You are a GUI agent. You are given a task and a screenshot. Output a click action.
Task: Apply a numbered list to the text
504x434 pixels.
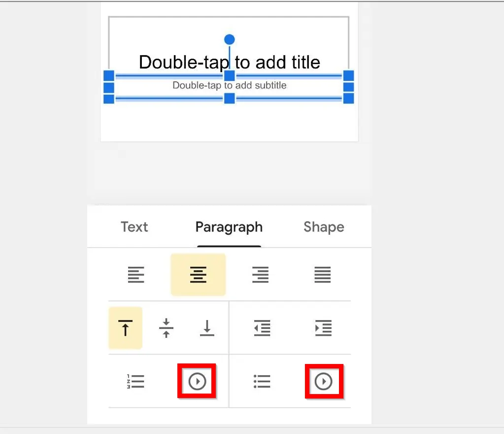pyautogui.click(x=136, y=381)
